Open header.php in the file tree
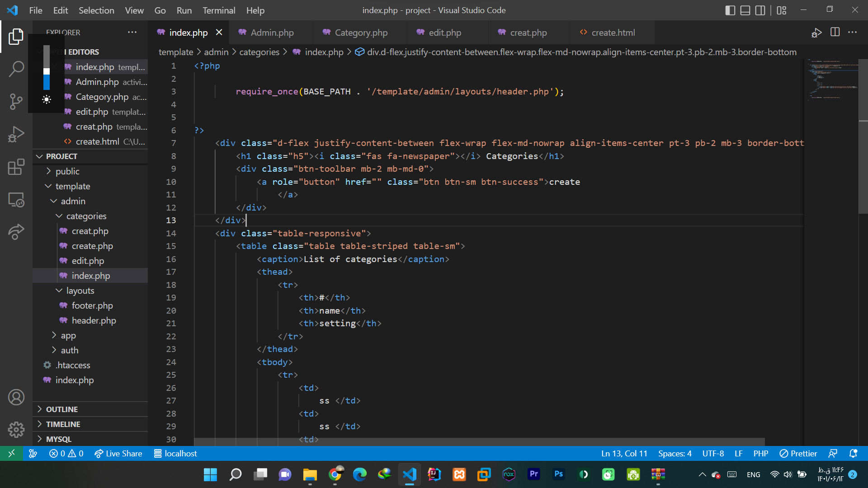 tap(94, 320)
